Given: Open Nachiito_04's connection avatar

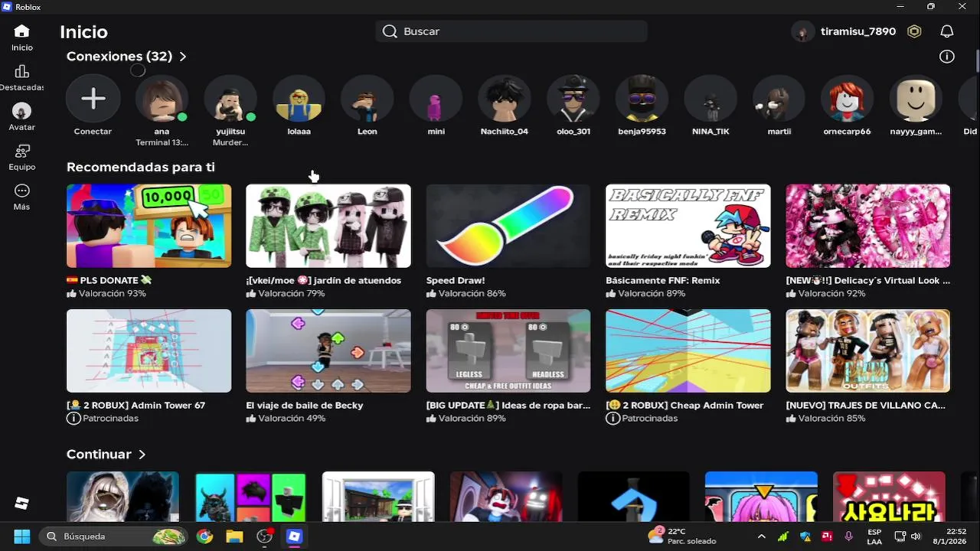Looking at the screenshot, I should 505,98.
